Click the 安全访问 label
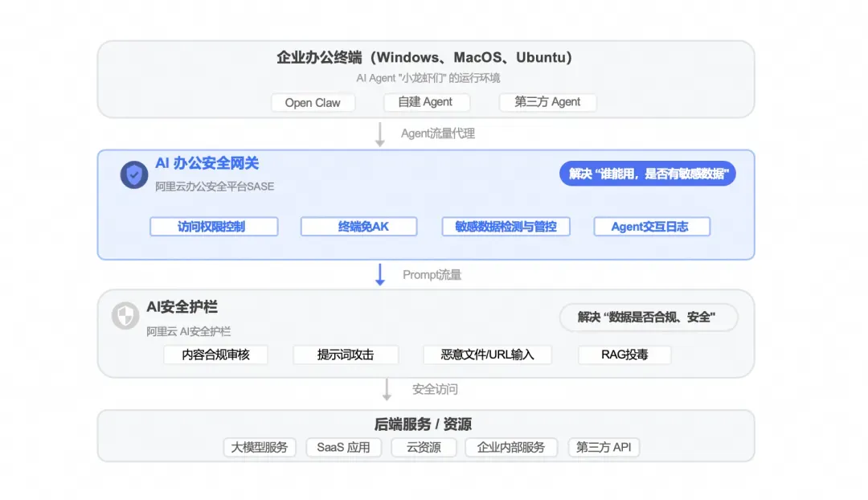Screen dimensions: 868x500 coord(435,389)
